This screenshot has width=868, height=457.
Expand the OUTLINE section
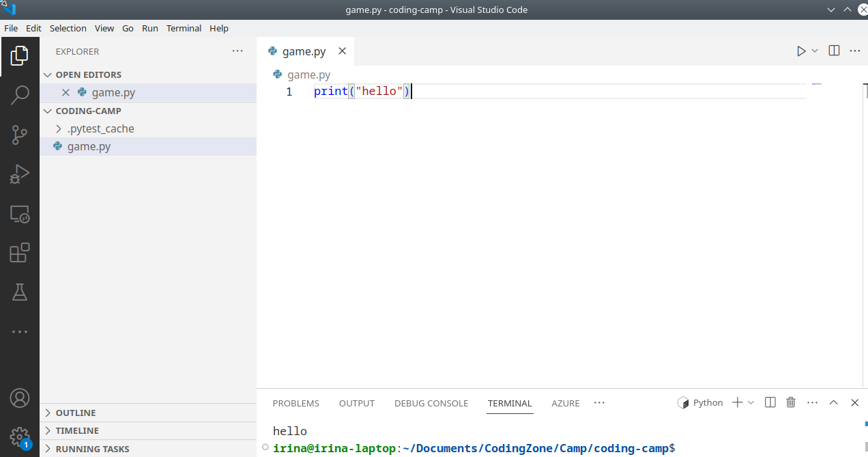point(75,413)
